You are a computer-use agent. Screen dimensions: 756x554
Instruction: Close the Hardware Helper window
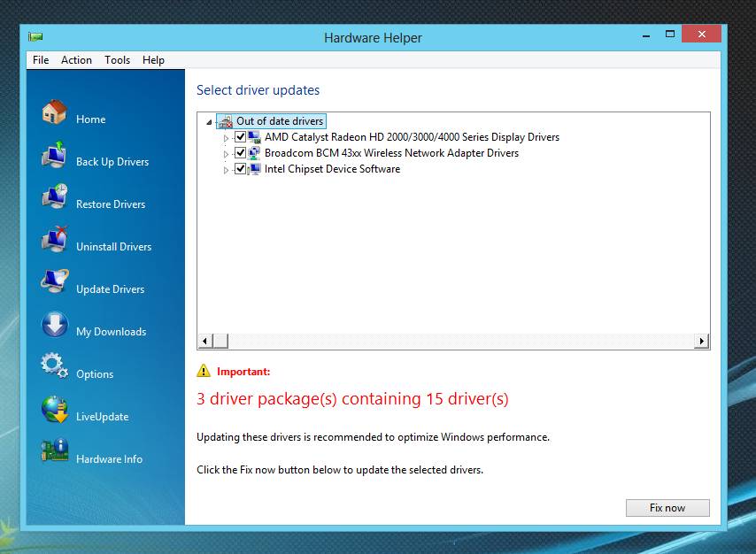(x=701, y=35)
